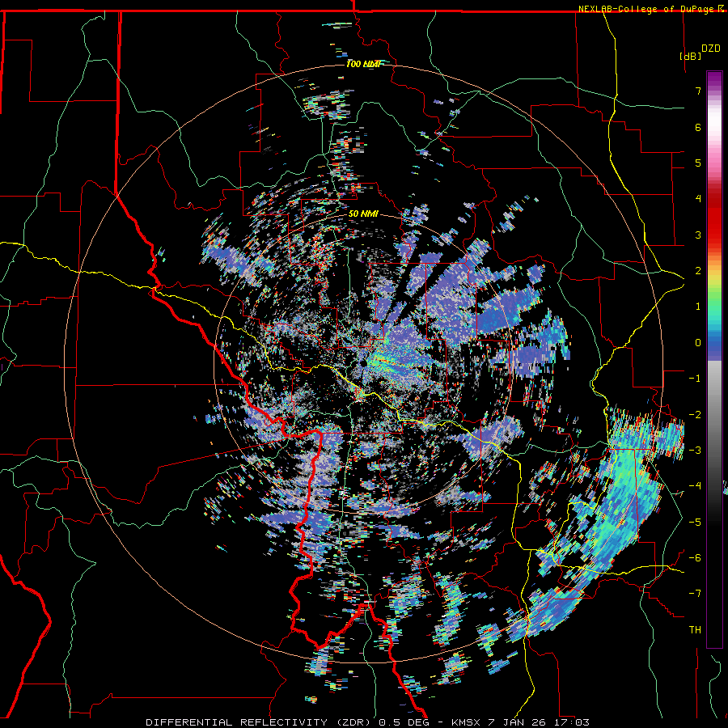Select the -4 value on the color scale
The height and width of the screenshot is (728, 728).
[x=695, y=486]
